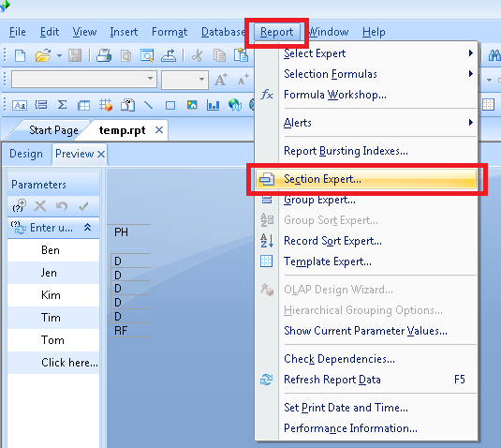This screenshot has width=501, height=448.
Task: Click the Insert Line tool icon
Action: click(x=148, y=105)
